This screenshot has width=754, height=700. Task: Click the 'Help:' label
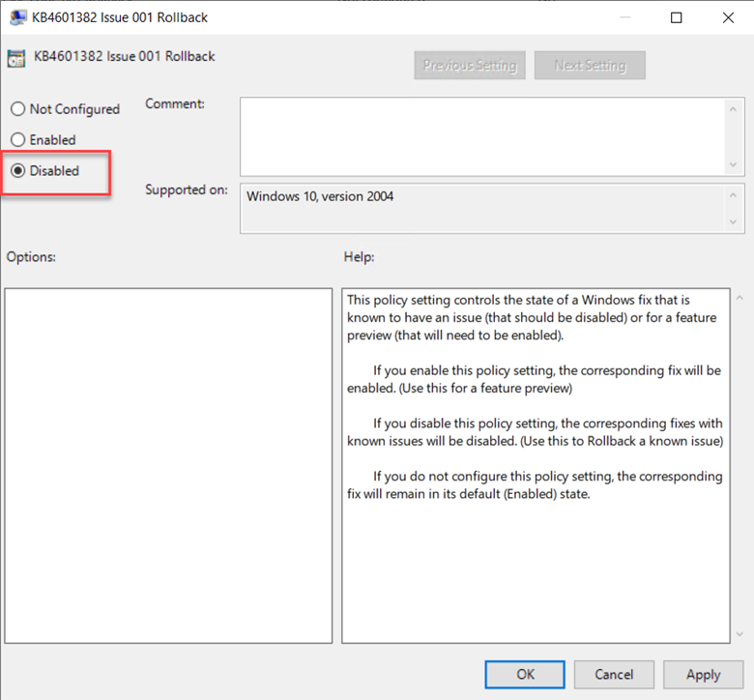359,257
